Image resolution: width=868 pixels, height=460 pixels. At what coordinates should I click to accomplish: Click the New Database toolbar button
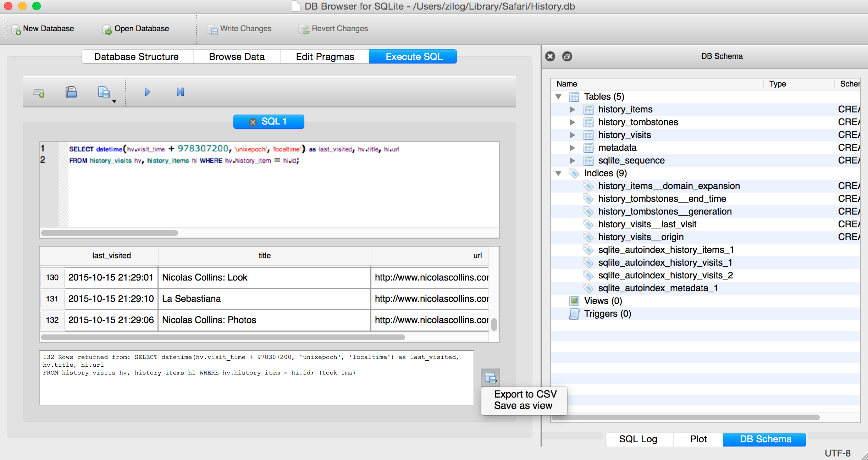coord(43,29)
